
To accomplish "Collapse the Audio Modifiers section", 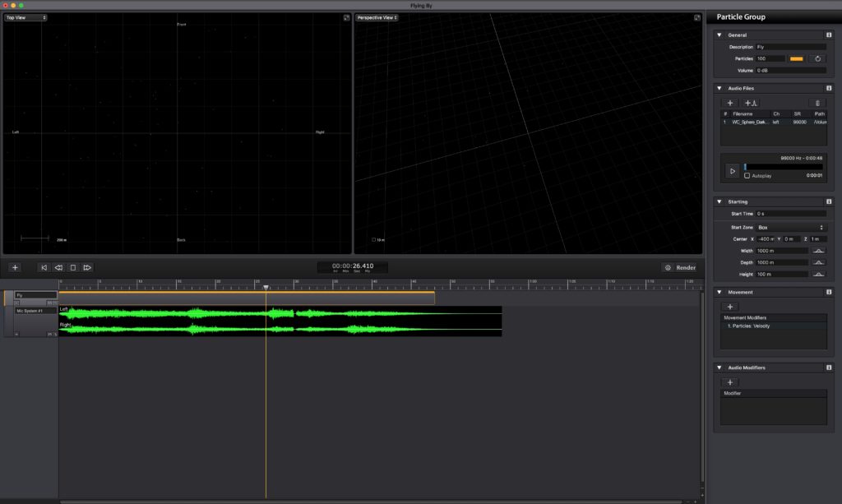I will click(719, 368).
